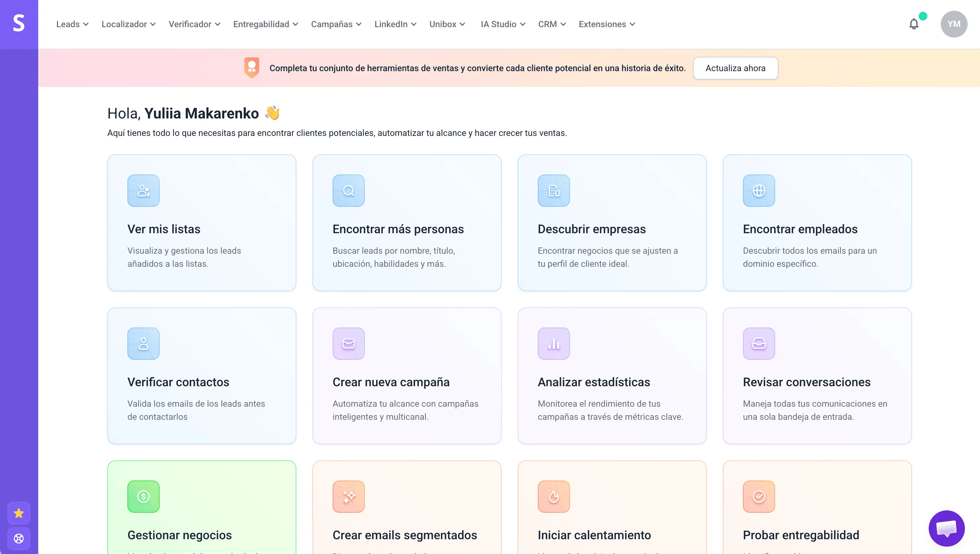The image size is (980, 554).
Task: Select the person icon on Ver mis listas
Action: (143, 191)
